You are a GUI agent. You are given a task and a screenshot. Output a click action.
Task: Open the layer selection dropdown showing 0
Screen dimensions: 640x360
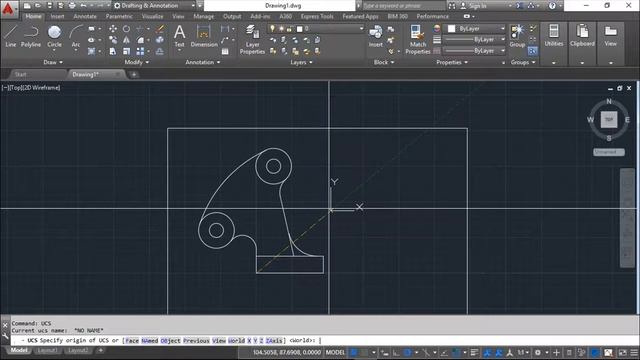pyautogui.click(x=316, y=29)
